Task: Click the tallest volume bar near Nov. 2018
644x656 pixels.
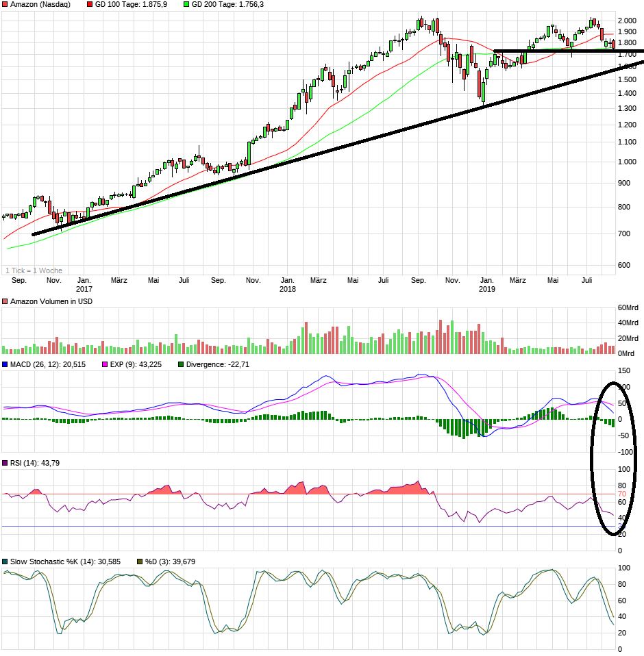Action: coord(441,337)
